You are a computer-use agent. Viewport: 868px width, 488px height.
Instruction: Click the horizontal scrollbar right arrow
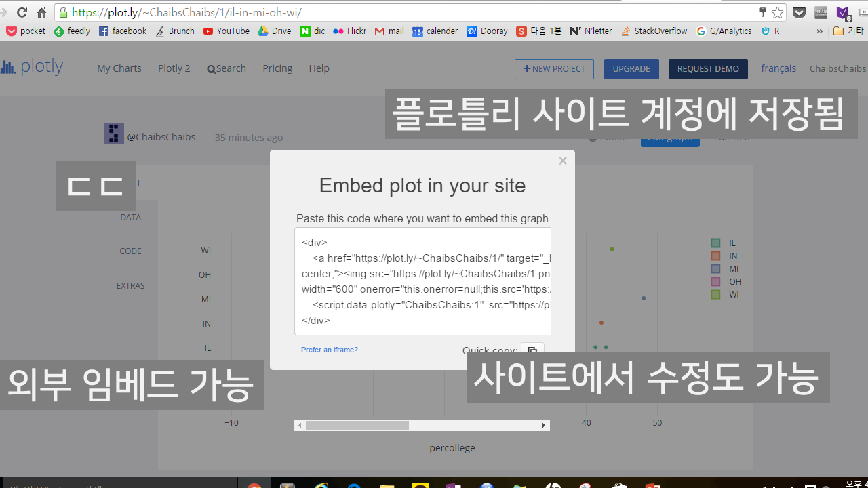click(544, 426)
